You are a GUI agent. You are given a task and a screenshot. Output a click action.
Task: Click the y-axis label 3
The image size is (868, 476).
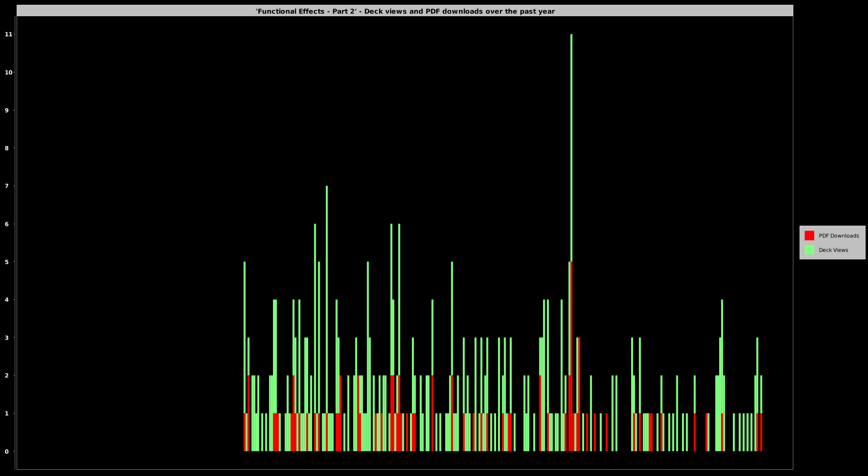coord(7,337)
